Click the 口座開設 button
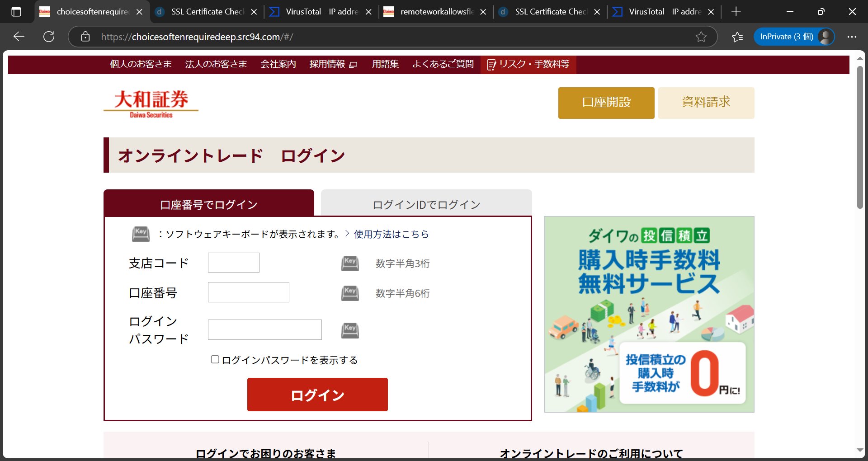This screenshot has height=461, width=868. [x=606, y=103]
